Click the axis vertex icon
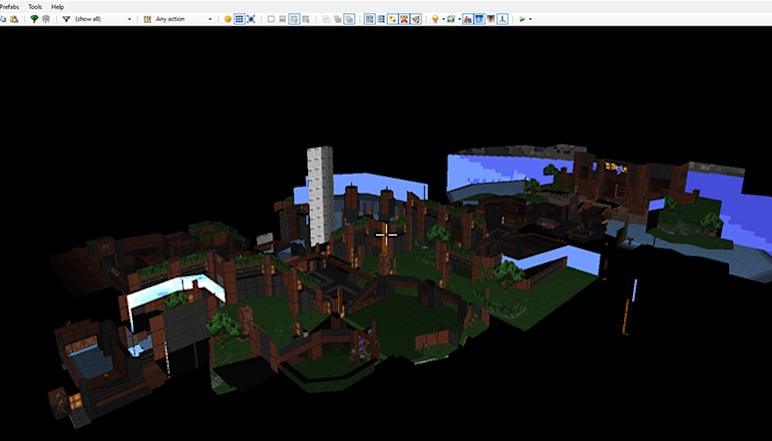This screenshot has width=772, height=441. pyautogui.click(x=502, y=19)
